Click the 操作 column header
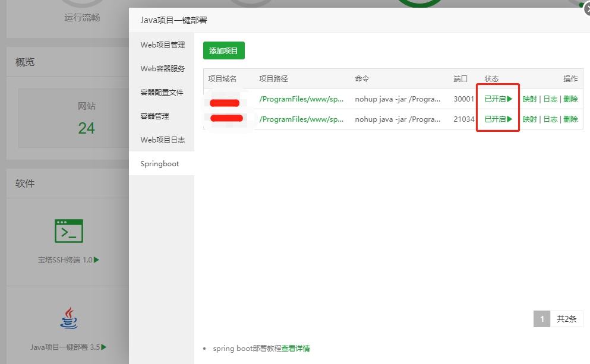 point(570,78)
